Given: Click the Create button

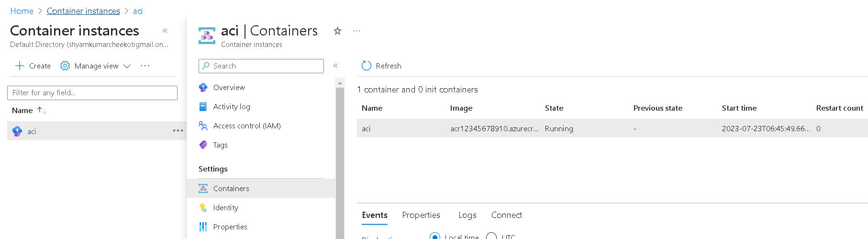Looking at the screenshot, I should (33, 66).
